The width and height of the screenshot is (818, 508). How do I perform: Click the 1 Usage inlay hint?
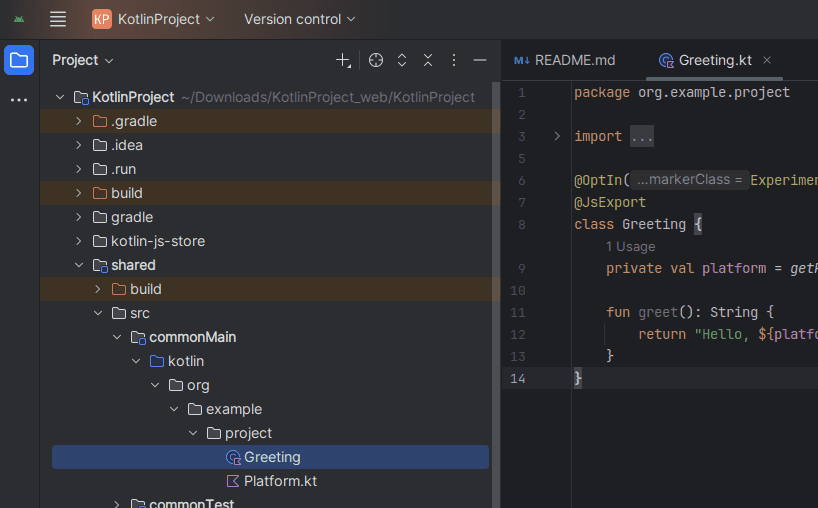(630, 246)
